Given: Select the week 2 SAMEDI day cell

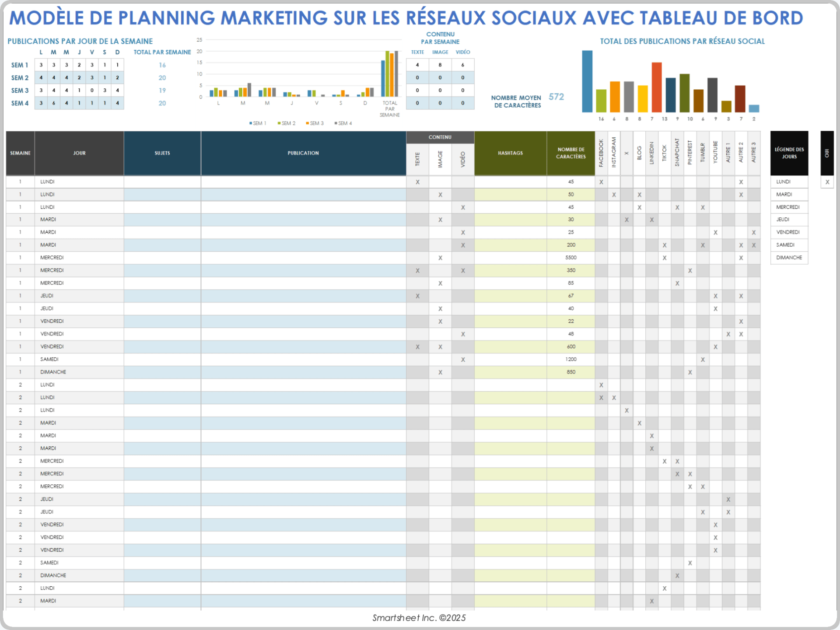Looking at the screenshot, I should pyautogui.click(x=79, y=563).
